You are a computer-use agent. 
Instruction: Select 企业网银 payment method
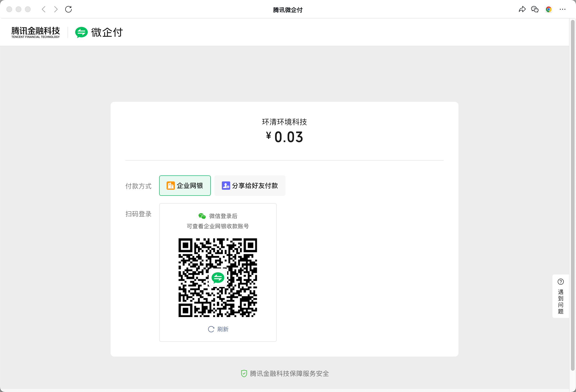tap(185, 186)
